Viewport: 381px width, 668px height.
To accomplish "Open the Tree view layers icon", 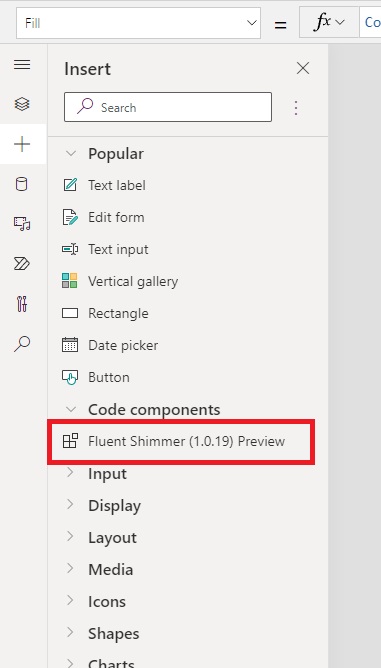I will 22,104.
